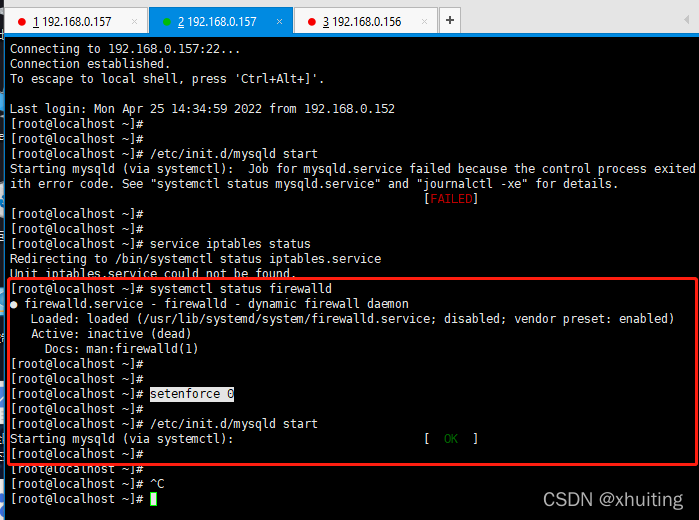
Task: Click the 'Last login: Mon Apr 25' line
Action: (202, 109)
